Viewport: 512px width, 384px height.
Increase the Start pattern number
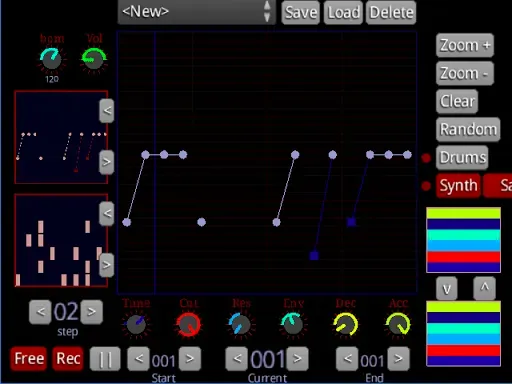pyautogui.click(x=190, y=359)
